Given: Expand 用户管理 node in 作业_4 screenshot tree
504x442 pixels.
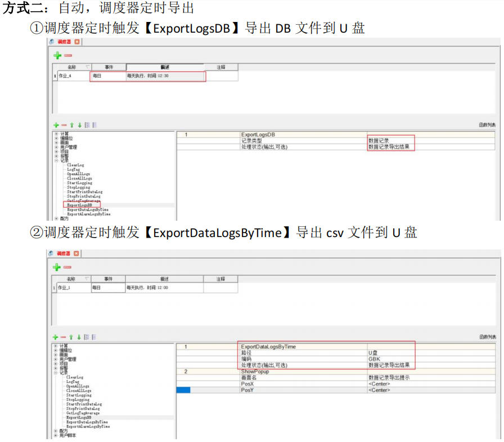Looking at the screenshot, I should [56, 148].
